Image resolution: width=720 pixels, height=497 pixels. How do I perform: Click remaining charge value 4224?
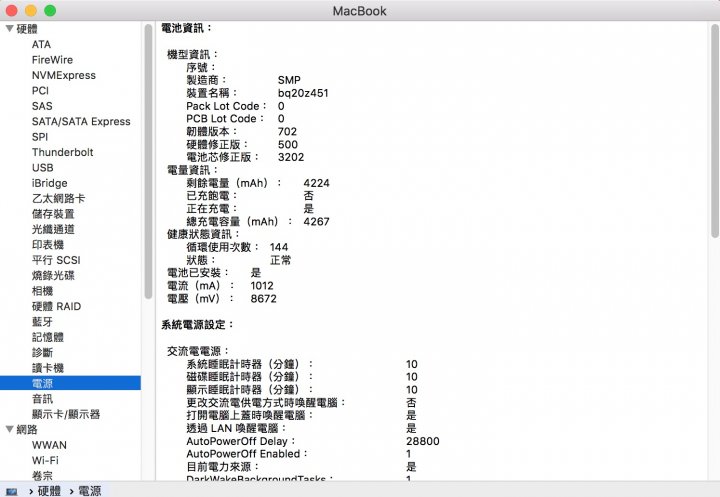click(316, 183)
